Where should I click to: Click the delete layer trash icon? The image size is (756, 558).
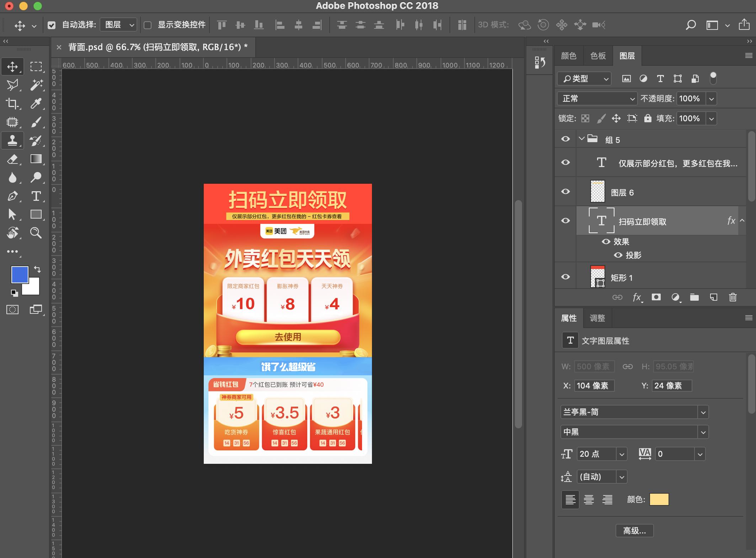coord(733,297)
